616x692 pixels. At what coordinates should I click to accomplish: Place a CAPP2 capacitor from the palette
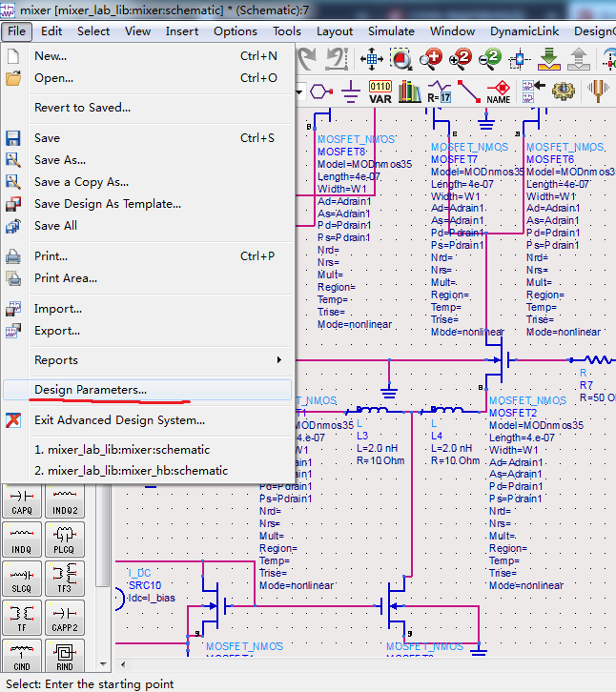[65, 618]
